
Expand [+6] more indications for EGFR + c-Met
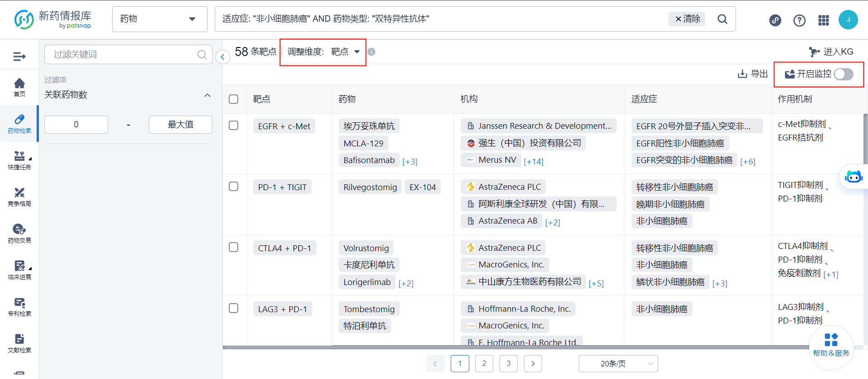point(747,161)
